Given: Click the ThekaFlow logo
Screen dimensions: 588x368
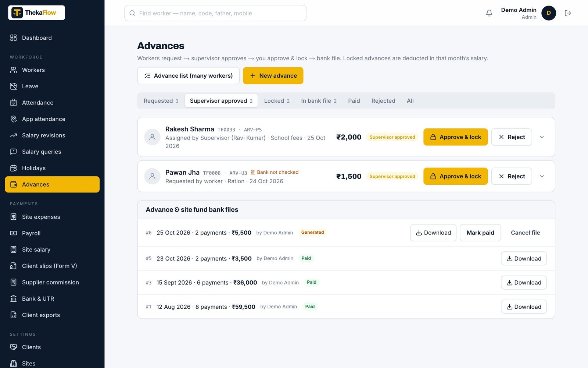Looking at the screenshot, I should pos(36,13).
